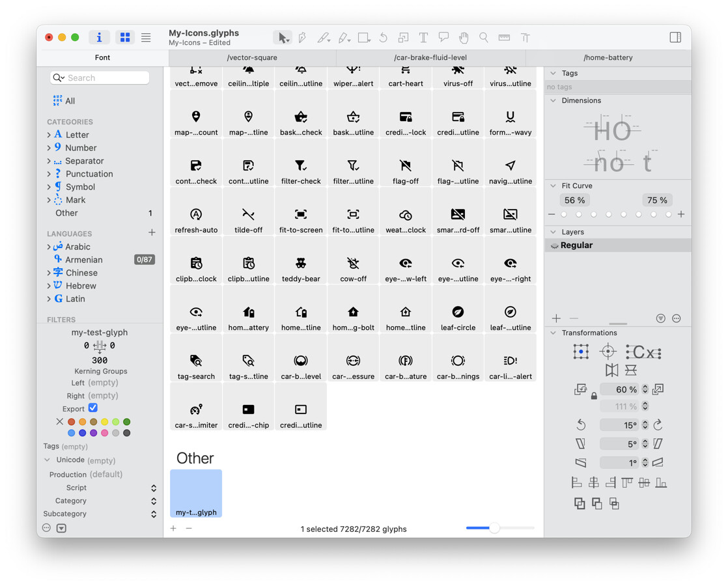728x586 pixels.
Task: Remove the color label with X
Action: tap(59, 422)
